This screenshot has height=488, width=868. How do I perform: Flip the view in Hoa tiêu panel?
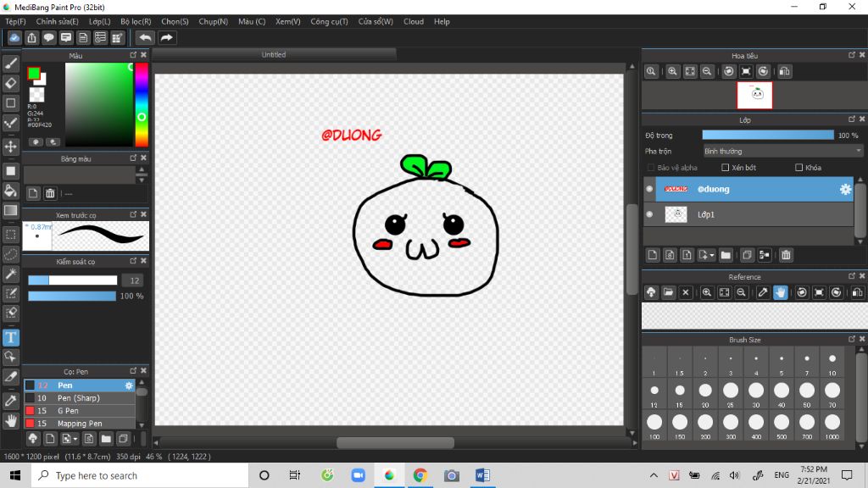[x=784, y=71]
